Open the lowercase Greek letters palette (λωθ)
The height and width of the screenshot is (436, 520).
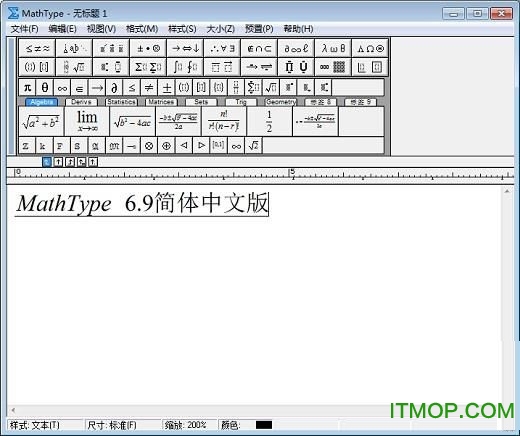point(333,49)
